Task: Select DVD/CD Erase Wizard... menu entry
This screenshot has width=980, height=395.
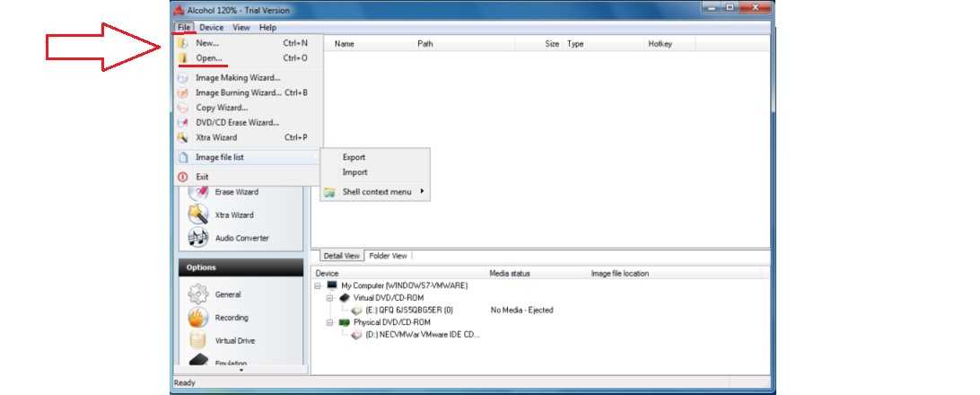Action: pyautogui.click(x=248, y=122)
